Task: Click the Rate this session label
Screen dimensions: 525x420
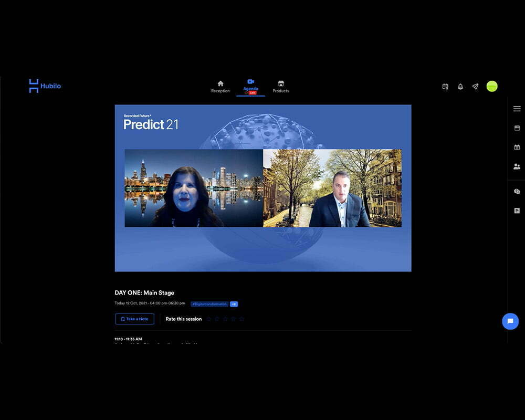Action: tap(183, 319)
